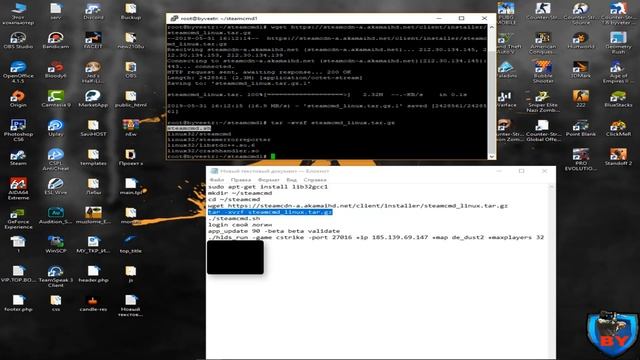Open the Формат menu in Notepad

click(x=269, y=180)
